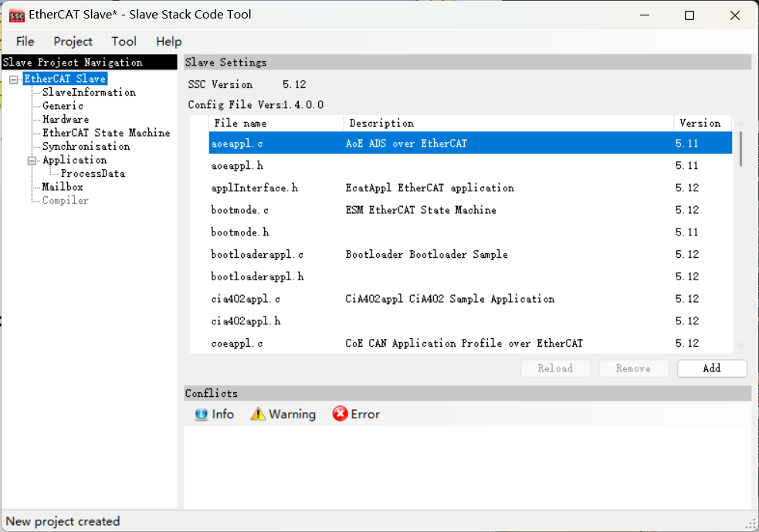Image resolution: width=759 pixels, height=532 pixels.
Task: Select the aoeappl.c file row
Action: (x=470, y=144)
